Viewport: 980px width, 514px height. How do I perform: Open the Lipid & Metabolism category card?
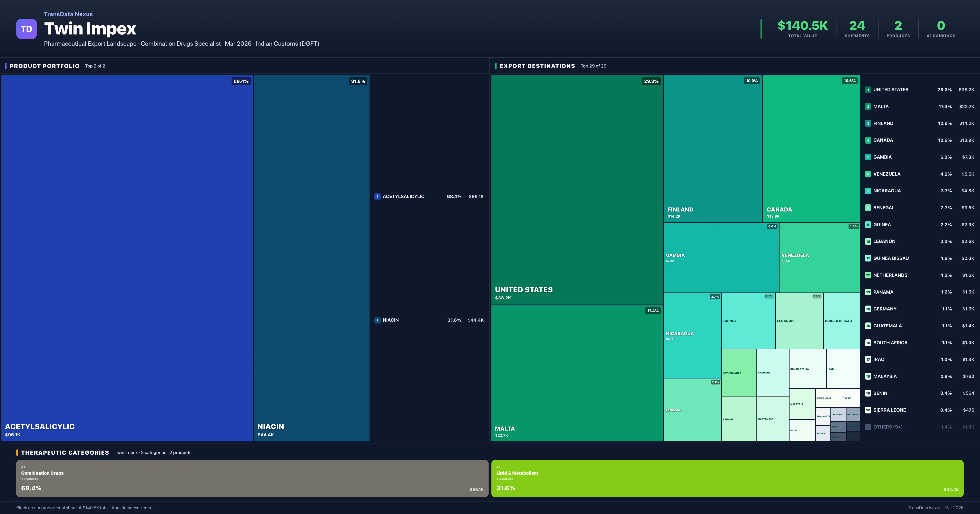pyautogui.click(x=727, y=478)
